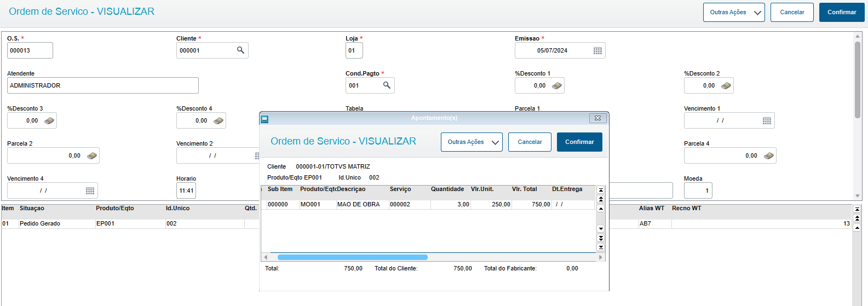Select service code 000002 cell

(x=410, y=204)
